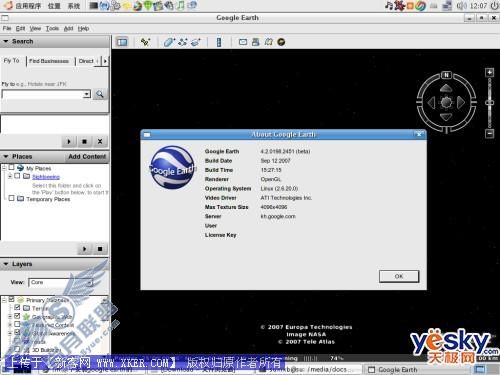Viewport: 500px width, 375px height.
Task: Click the Sky mode toolbar icon
Action: point(281,42)
